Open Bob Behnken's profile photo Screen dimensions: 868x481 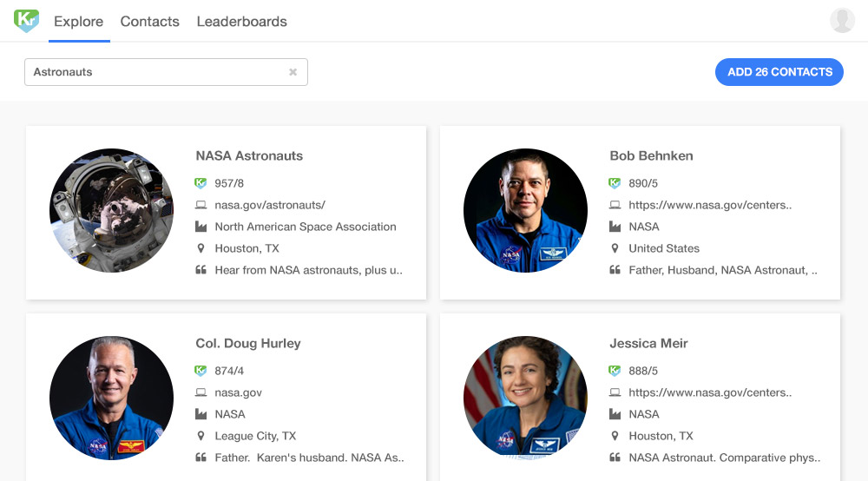525,210
